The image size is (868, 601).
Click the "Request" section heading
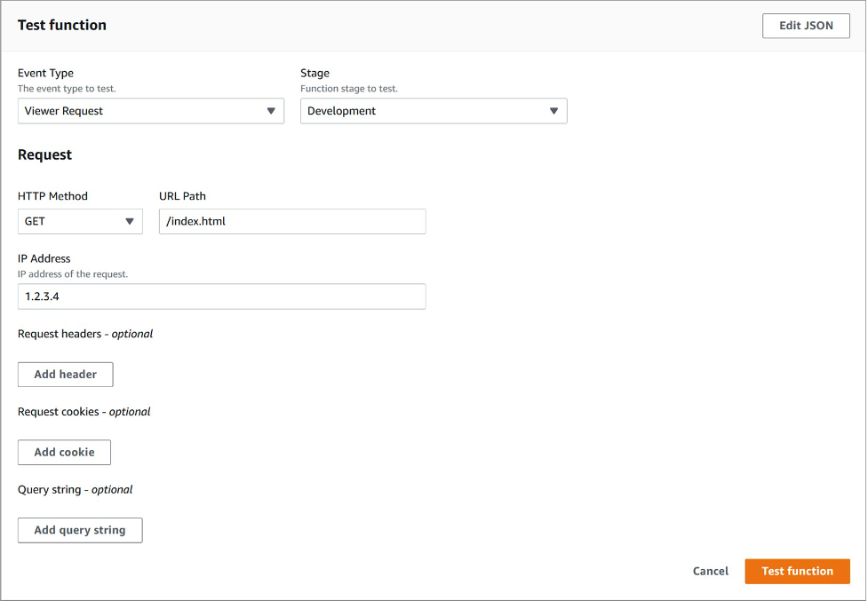coord(44,154)
